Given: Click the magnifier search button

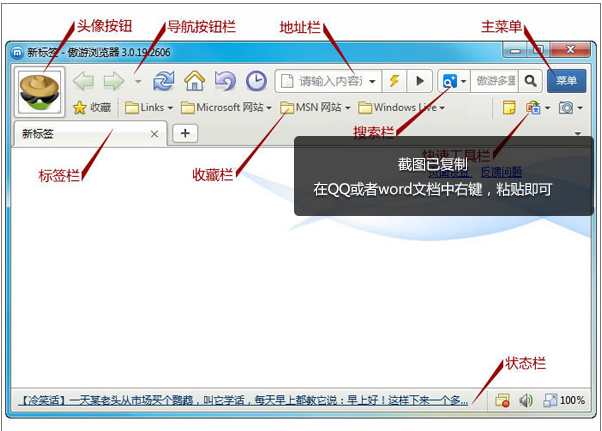Looking at the screenshot, I should (x=531, y=81).
